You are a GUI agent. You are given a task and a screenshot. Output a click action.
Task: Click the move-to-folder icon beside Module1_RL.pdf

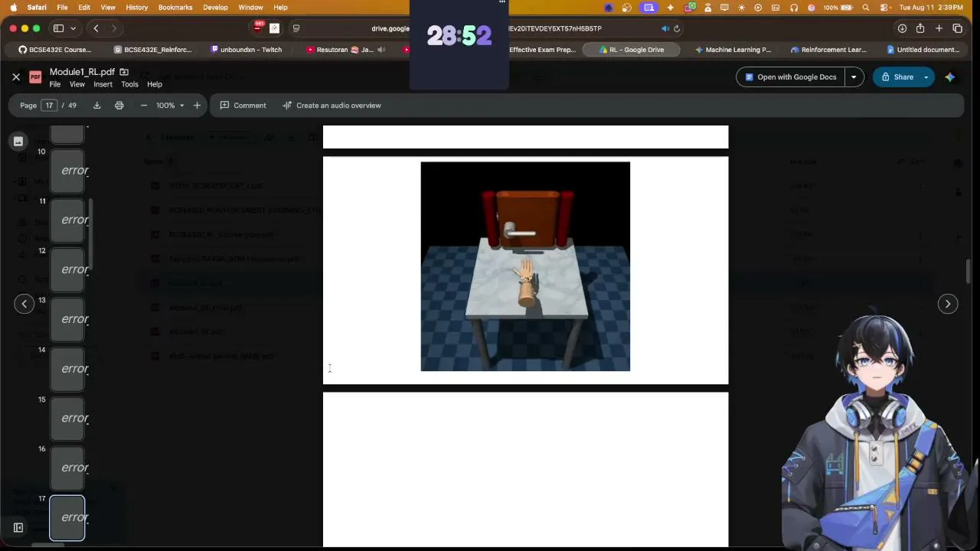(124, 72)
